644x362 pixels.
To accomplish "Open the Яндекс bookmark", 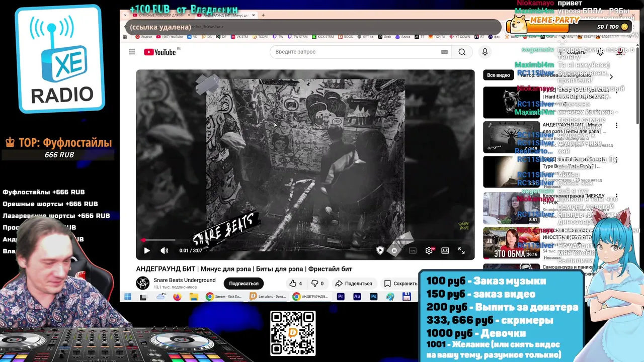I will [143, 37].
